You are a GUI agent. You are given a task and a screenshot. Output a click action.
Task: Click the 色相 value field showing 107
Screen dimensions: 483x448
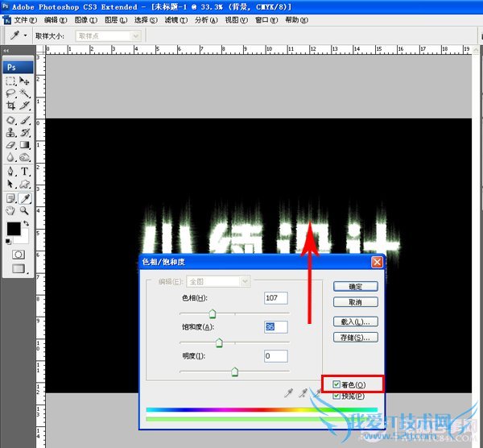point(276,298)
